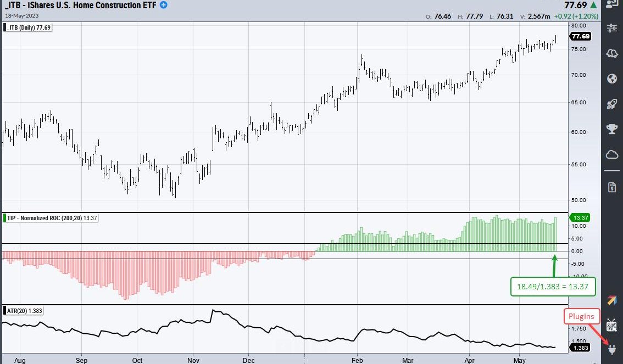This screenshot has width=623, height=364.
Task: Click the black 1.383 ATR value tag
Action: click(x=581, y=348)
